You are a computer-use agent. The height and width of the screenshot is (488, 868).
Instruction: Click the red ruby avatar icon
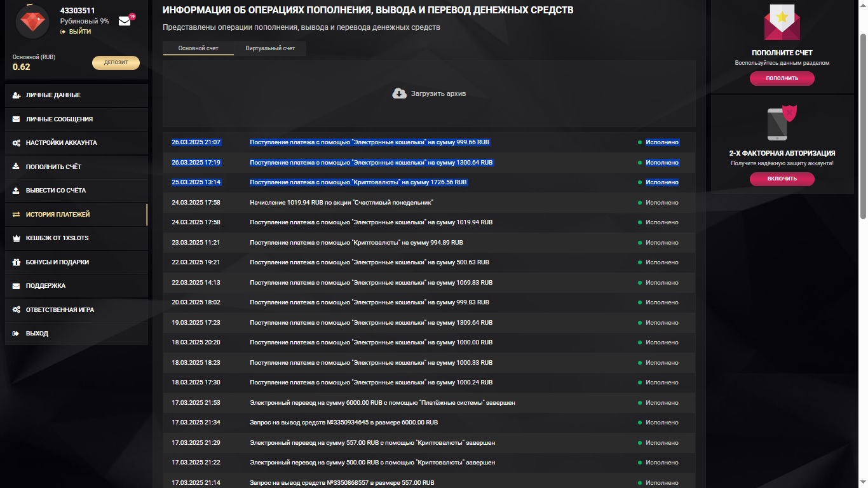32,21
